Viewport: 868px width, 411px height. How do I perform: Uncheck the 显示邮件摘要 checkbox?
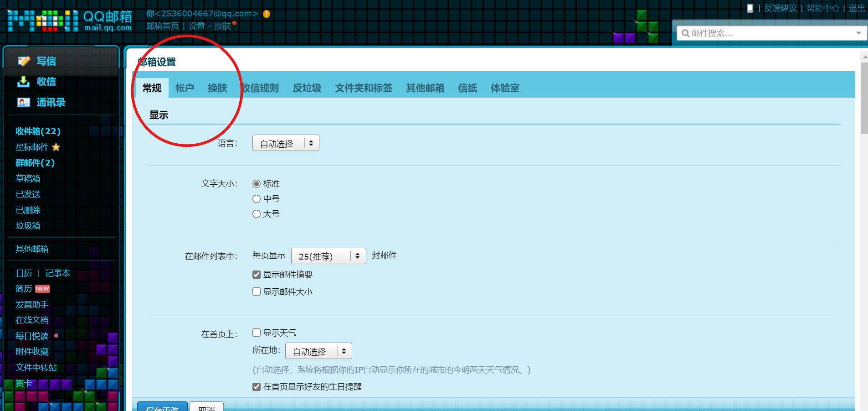tap(257, 275)
